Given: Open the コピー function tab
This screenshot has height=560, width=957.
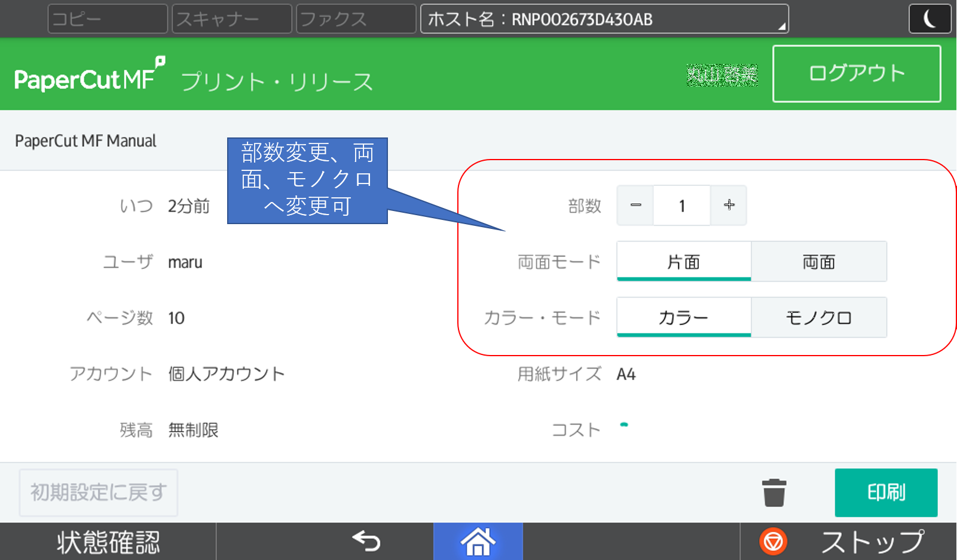Looking at the screenshot, I should 108,19.
